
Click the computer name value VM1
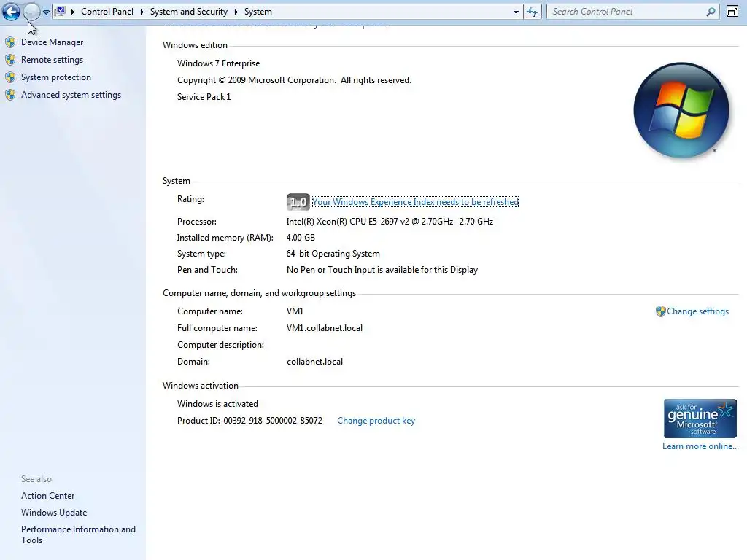(295, 311)
